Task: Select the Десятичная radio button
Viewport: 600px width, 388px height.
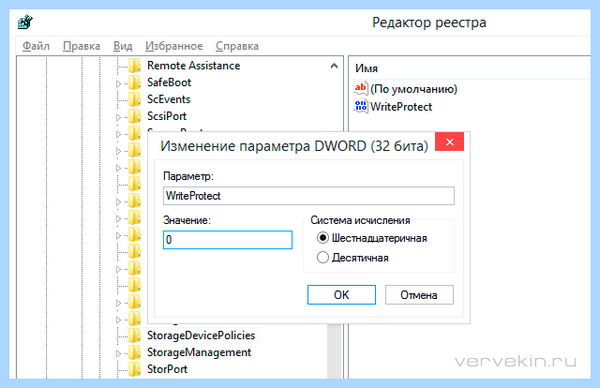Action: [323, 258]
